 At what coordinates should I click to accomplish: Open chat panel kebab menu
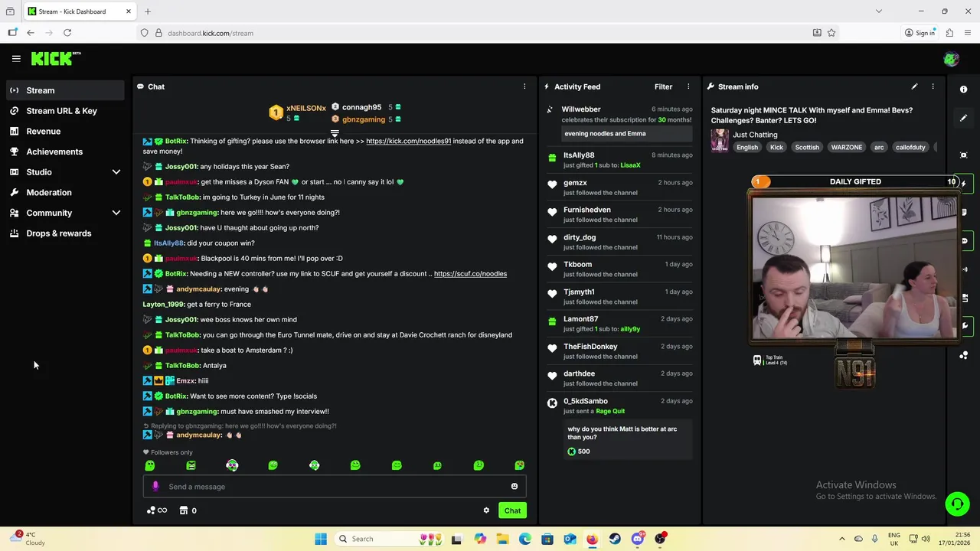point(524,86)
